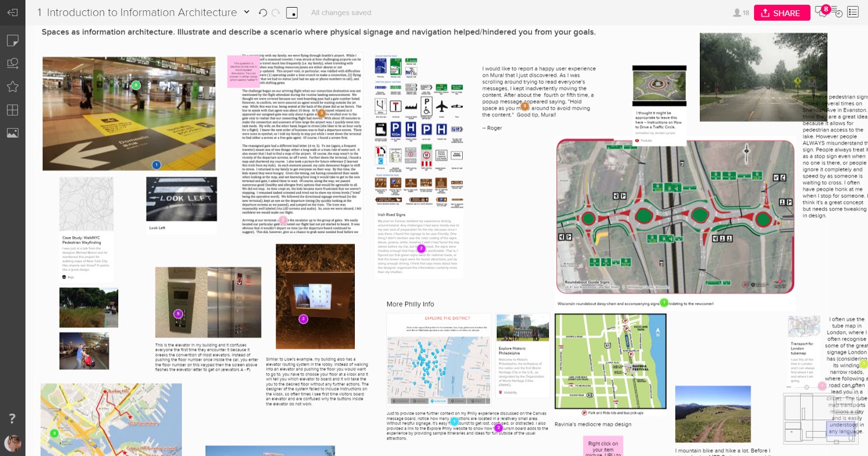868x456 pixels.
Task: Open orange comment marker on airport story text
Action: [x=321, y=113]
